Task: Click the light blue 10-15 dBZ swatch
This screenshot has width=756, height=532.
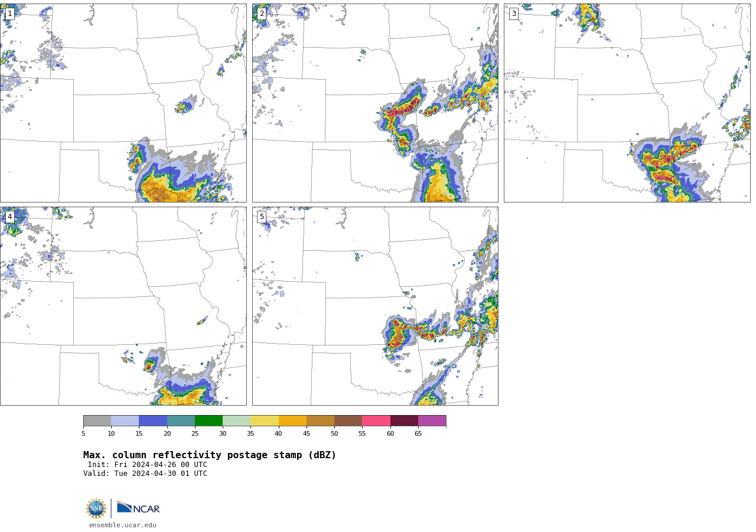Action: pyautogui.click(x=125, y=421)
